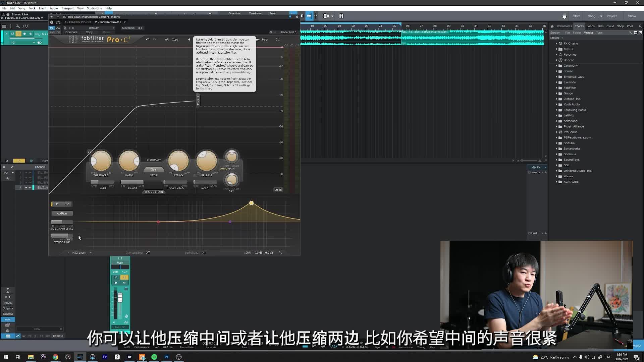Image resolution: width=644 pixels, height=362 pixels.
Task: Adjust the Stereo Link slider
Action: [62, 236]
